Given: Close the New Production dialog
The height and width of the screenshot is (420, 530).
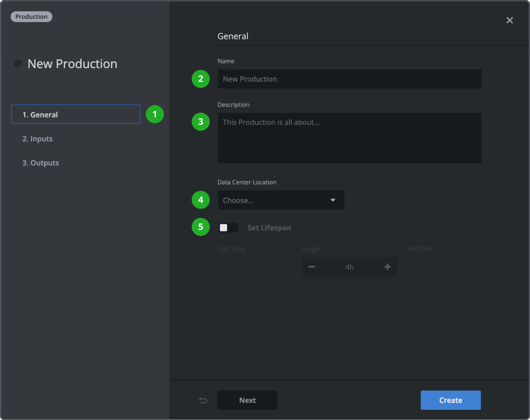Looking at the screenshot, I should (509, 20).
